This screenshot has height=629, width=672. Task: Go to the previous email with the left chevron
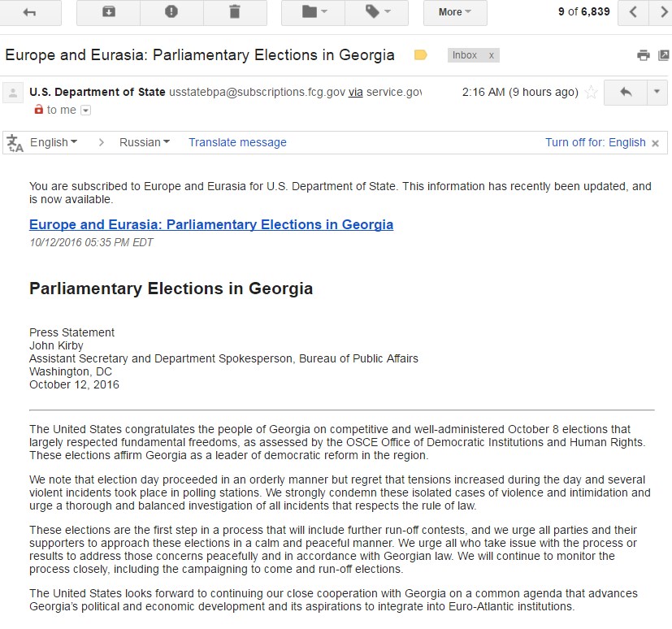pos(634,12)
